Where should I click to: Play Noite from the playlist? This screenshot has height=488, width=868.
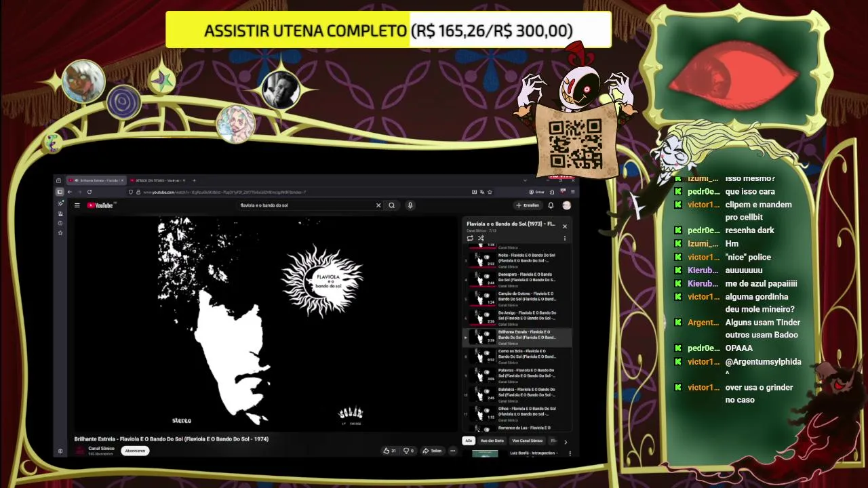point(517,260)
